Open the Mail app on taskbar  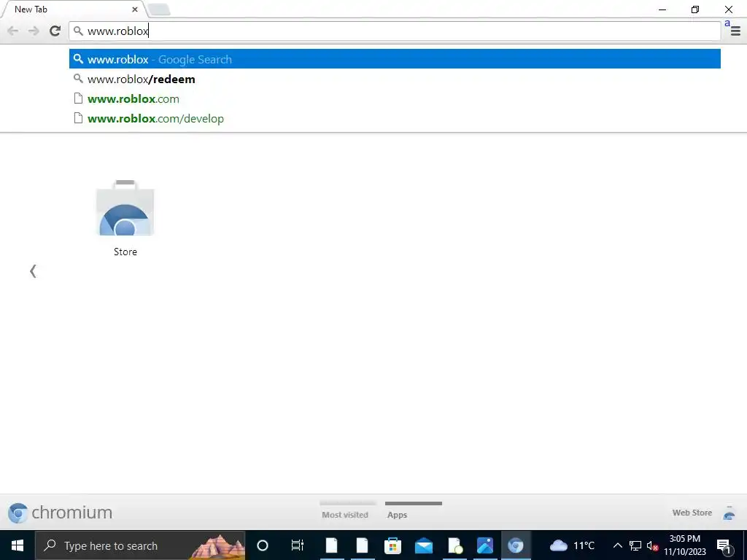click(424, 545)
